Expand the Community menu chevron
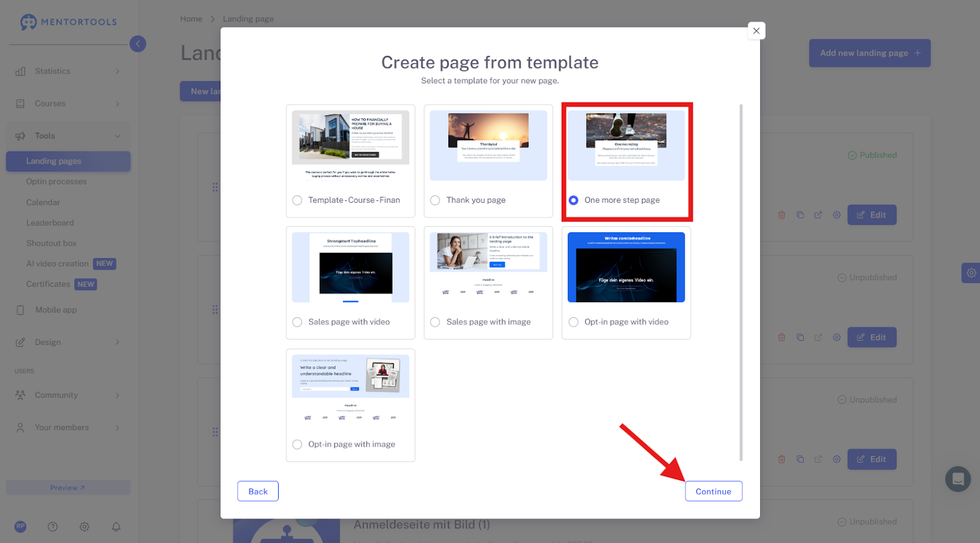This screenshot has width=980, height=543. coord(118,395)
